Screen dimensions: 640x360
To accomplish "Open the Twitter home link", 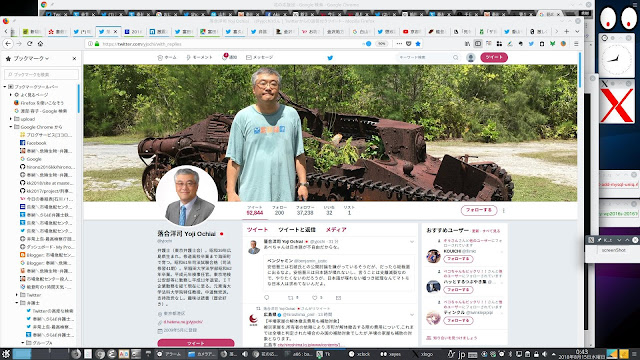I will (x=167, y=58).
